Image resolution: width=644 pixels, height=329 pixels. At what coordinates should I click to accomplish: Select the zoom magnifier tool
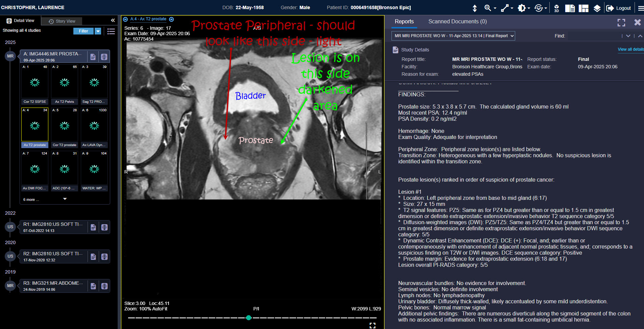(x=487, y=8)
